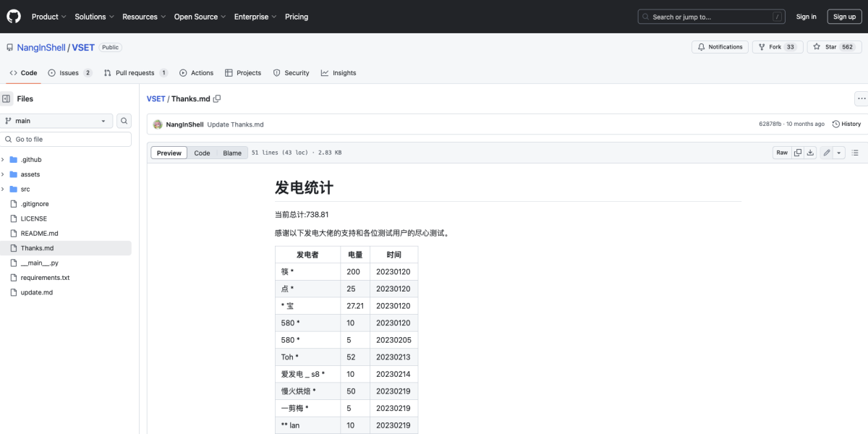Viewport: 868px width, 434px height.
Task: Copy the Thanks.md file path
Action: (216, 98)
